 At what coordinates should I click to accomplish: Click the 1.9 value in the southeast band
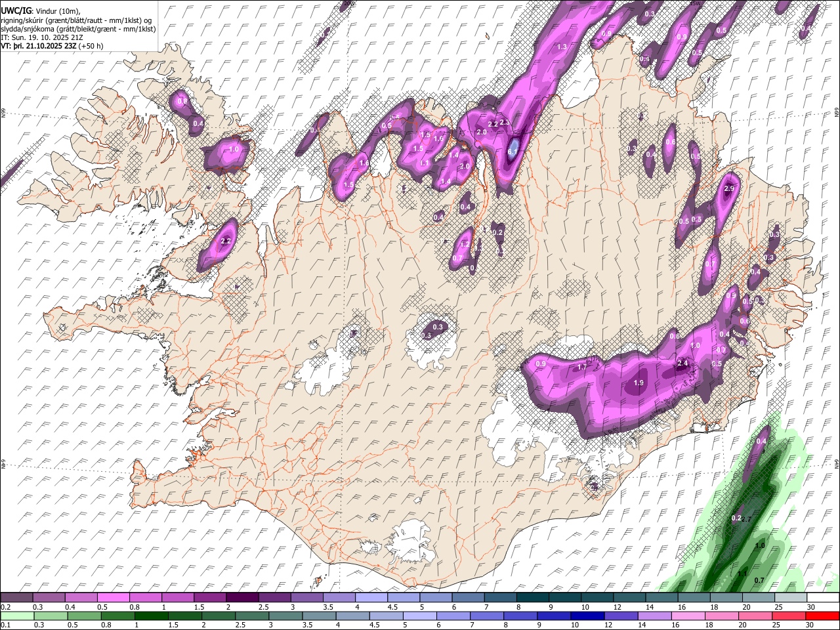[x=639, y=383]
